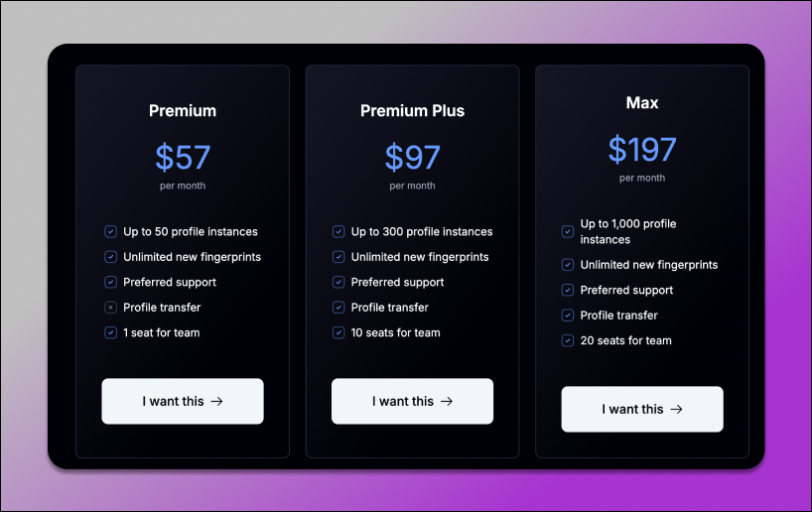The height and width of the screenshot is (512, 812).
Task: Click the Max plan heading
Action: [642, 103]
